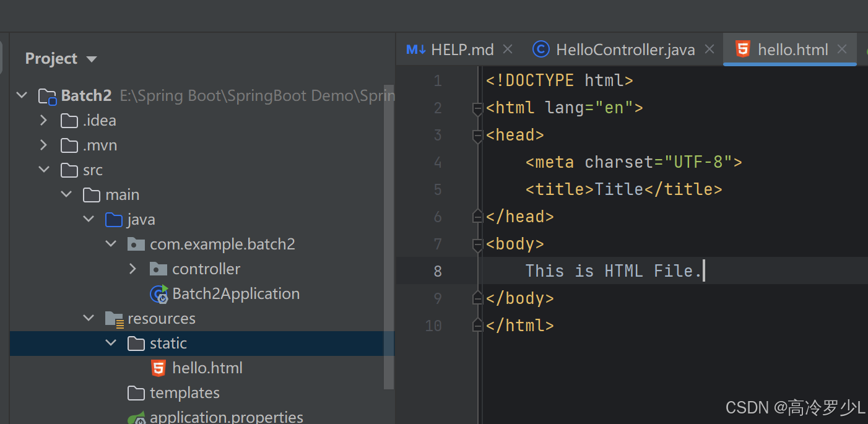Screen dimensions: 868x424
Task: Collapse the Batch2 project root
Action: tap(22, 95)
